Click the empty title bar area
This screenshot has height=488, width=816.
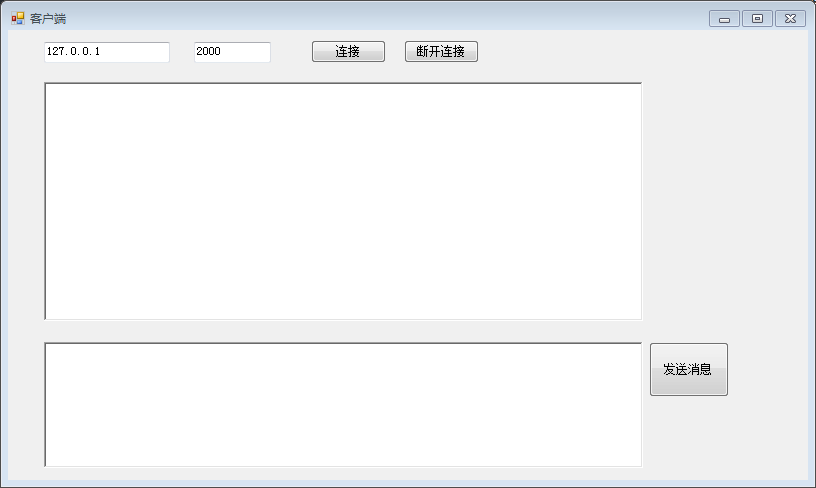click(385, 18)
